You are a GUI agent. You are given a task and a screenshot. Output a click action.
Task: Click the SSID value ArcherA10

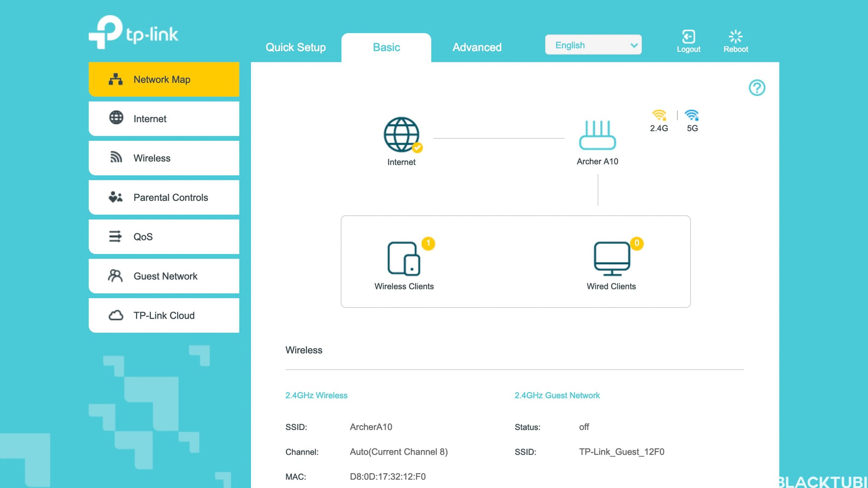(x=371, y=427)
